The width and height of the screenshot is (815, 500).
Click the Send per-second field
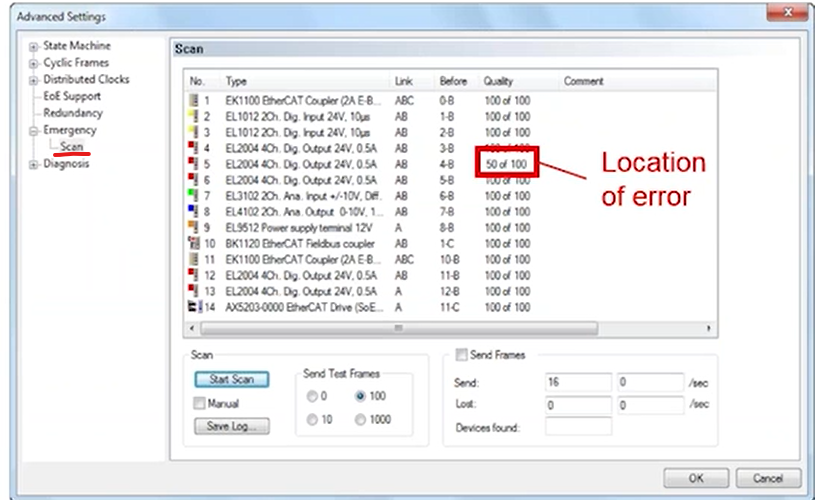[x=650, y=383]
